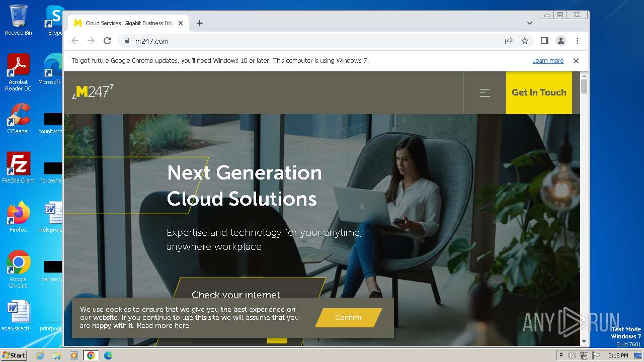Viewport: 644px width, 362px height.
Task: Open File Explorer from taskbar
Action: (x=57, y=355)
